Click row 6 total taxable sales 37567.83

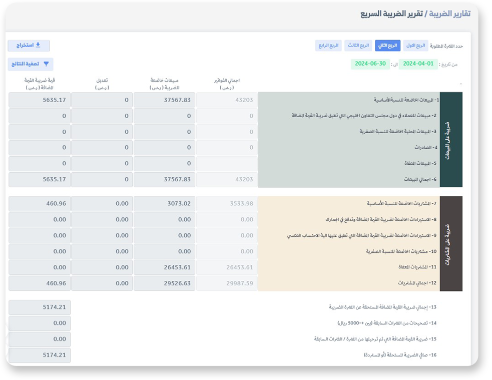coord(164,179)
